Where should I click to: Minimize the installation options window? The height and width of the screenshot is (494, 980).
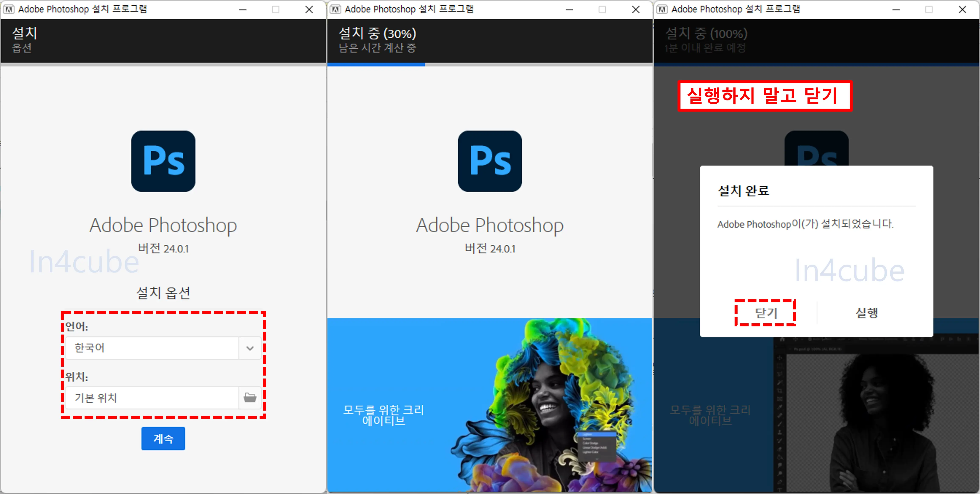243,10
